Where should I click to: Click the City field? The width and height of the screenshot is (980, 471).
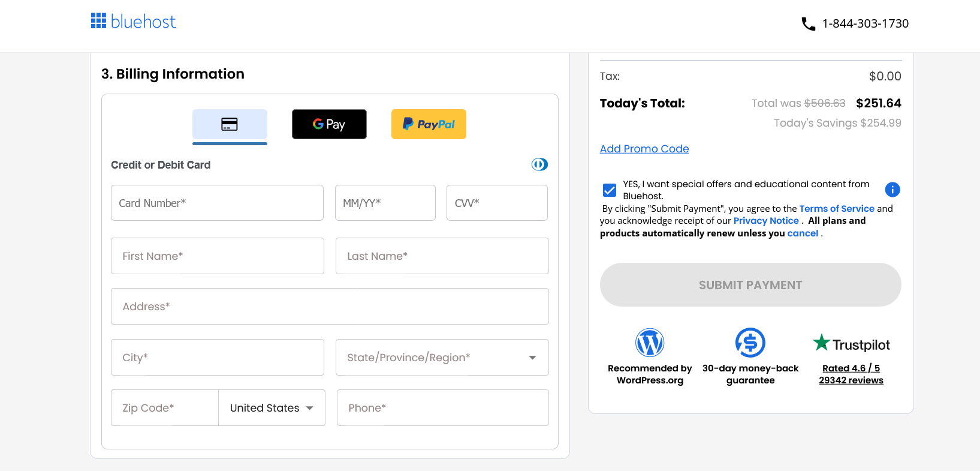pyautogui.click(x=218, y=358)
